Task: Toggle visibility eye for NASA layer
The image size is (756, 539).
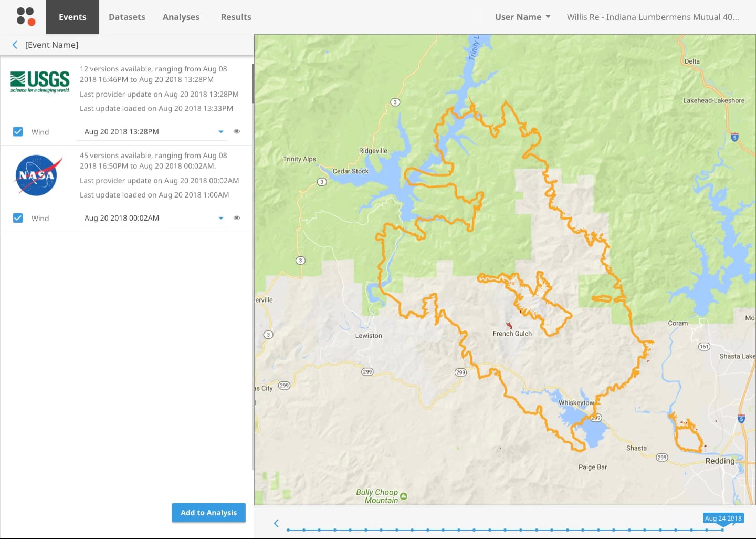Action: (x=237, y=218)
